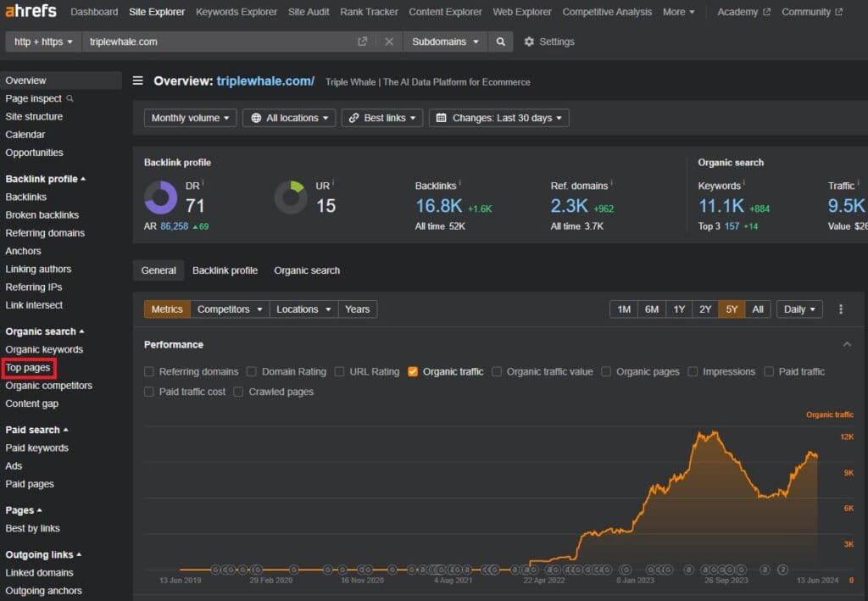Collapse the Performance section with chevron
The width and height of the screenshot is (868, 601).
847,344
